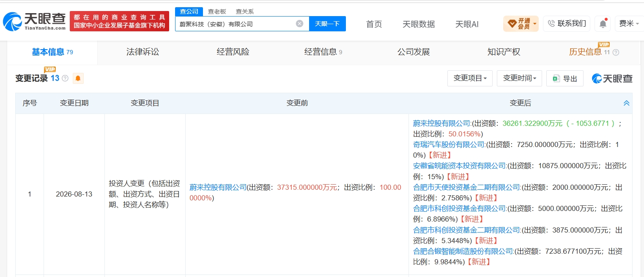Click the 导出 export button
The height and width of the screenshot is (277, 644).
pyautogui.click(x=565, y=78)
